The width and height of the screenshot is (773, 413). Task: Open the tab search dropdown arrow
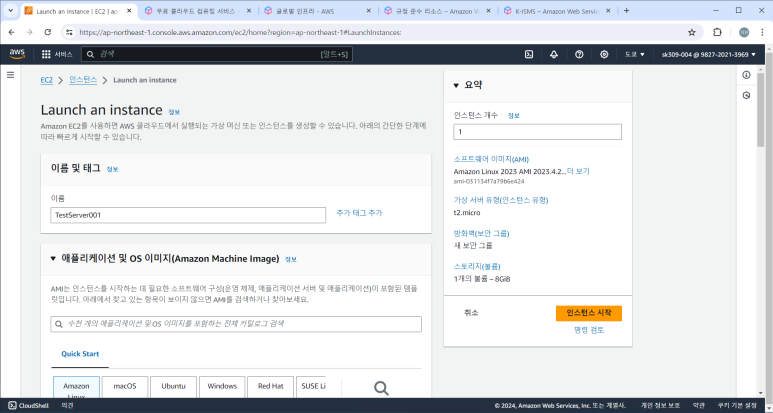(x=10, y=10)
